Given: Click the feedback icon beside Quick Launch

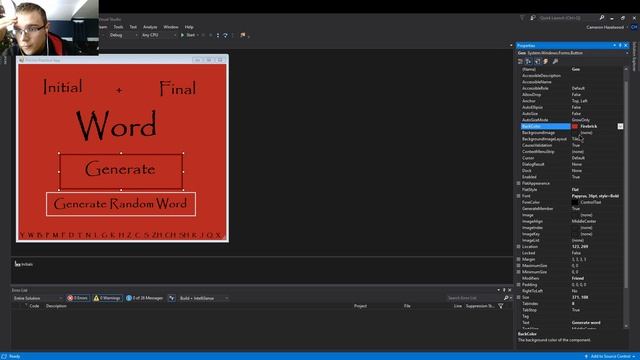Looking at the screenshot, I should (533, 18).
